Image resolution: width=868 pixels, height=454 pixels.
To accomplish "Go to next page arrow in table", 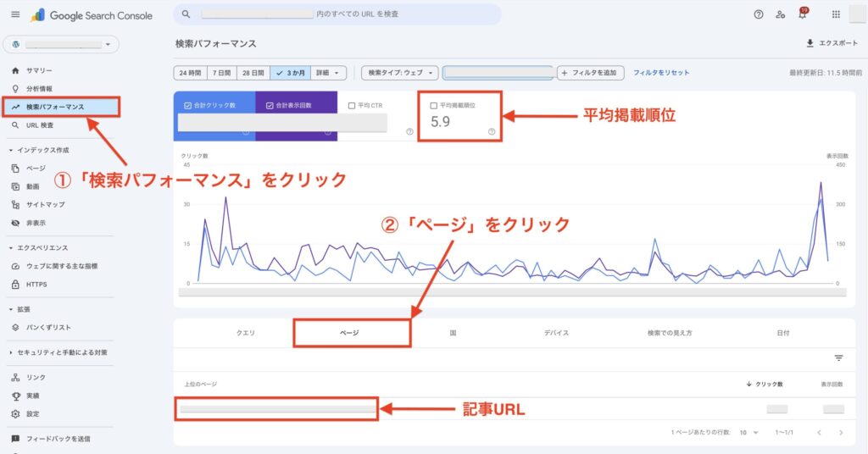I will tap(841, 432).
